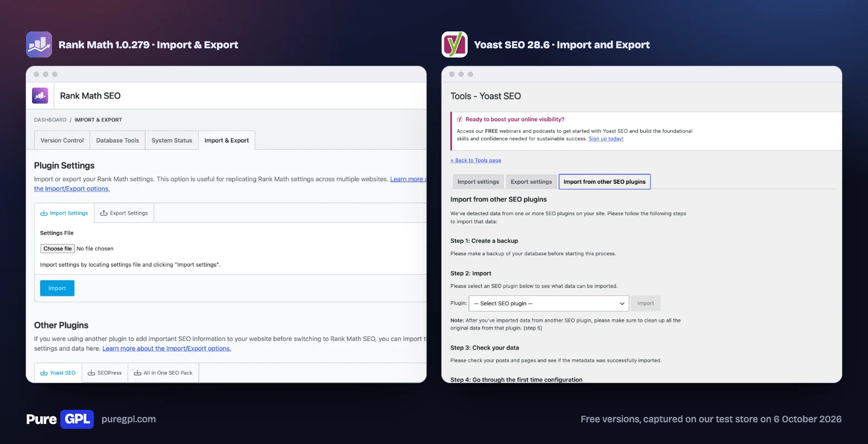Click the Yoast logo beside the comparison title
The height and width of the screenshot is (444, 868).
point(455,44)
